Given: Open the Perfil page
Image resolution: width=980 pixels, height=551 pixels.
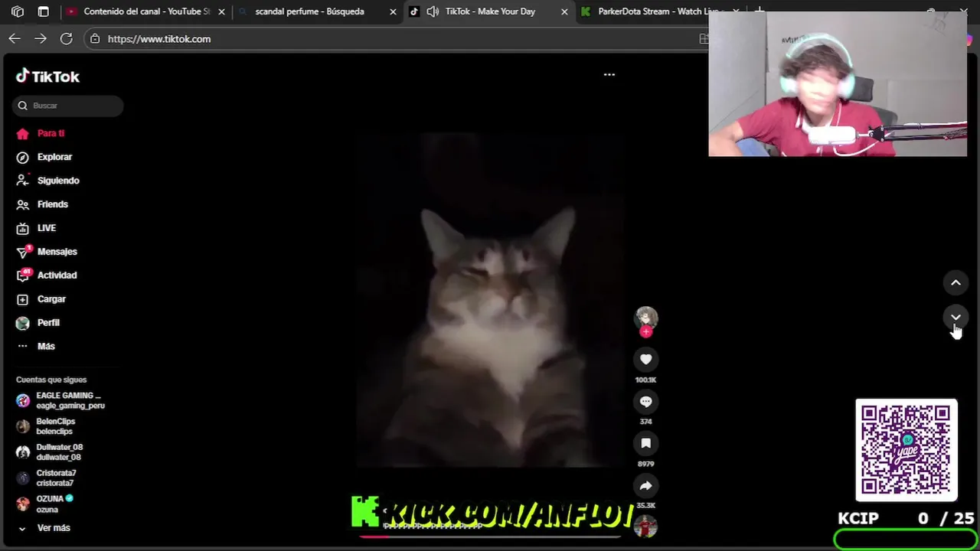Looking at the screenshot, I should point(48,323).
